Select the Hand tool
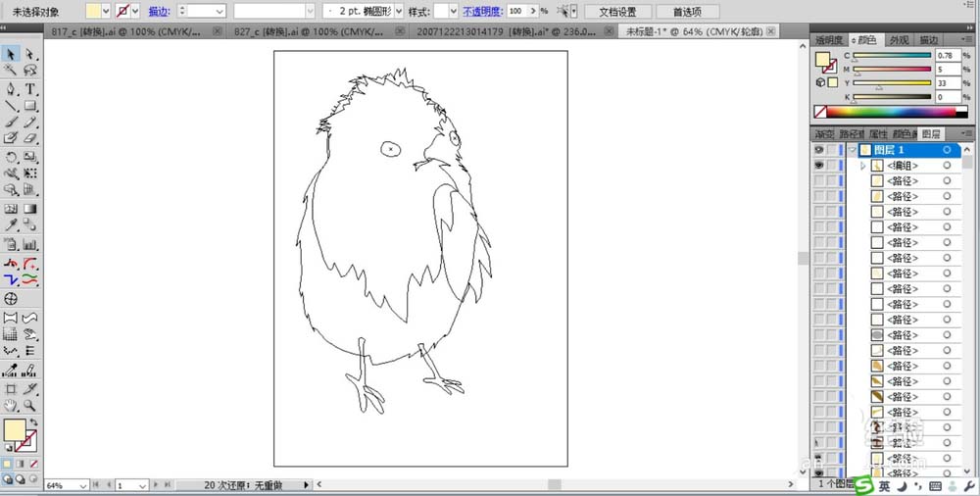980x496 pixels. point(11,405)
